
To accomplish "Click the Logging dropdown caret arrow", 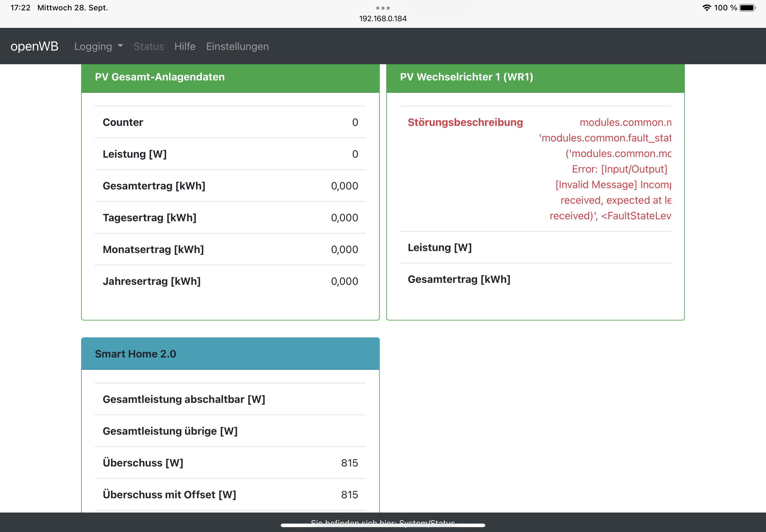I will (120, 46).
